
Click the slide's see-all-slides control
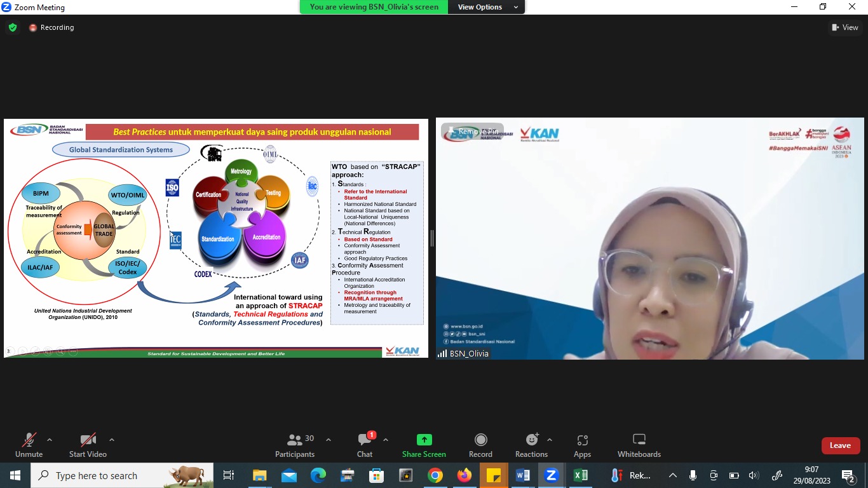pyautogui.click(x=48, y=351)
